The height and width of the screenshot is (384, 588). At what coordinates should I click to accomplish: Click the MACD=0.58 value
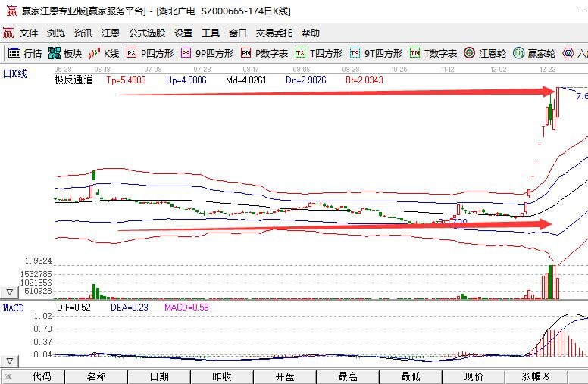click(x=186, y=308)
